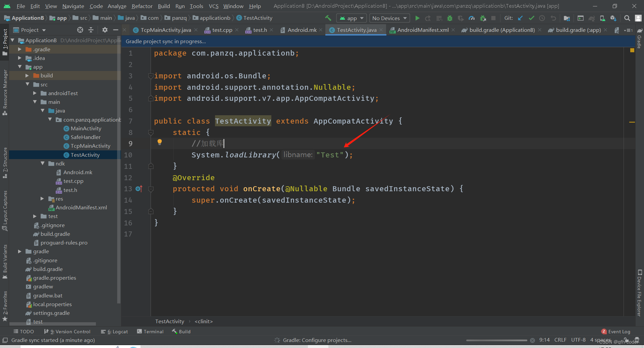Image resolution: width=644 pixels, height=348 pixels.
Task: Open the AVD Manager icon
Action: tap(603, 18)
